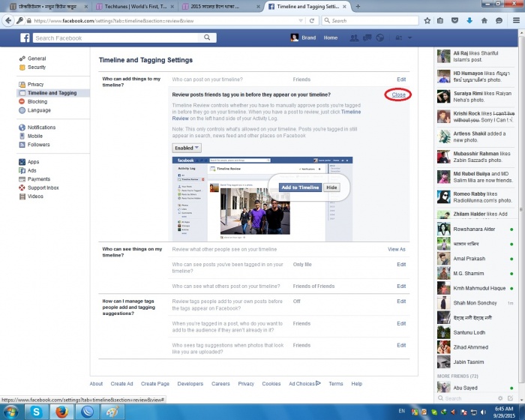525x420 pixels.
Task: Open notifications globe icon
Action: pyautogui.click(x=379, y=37)
